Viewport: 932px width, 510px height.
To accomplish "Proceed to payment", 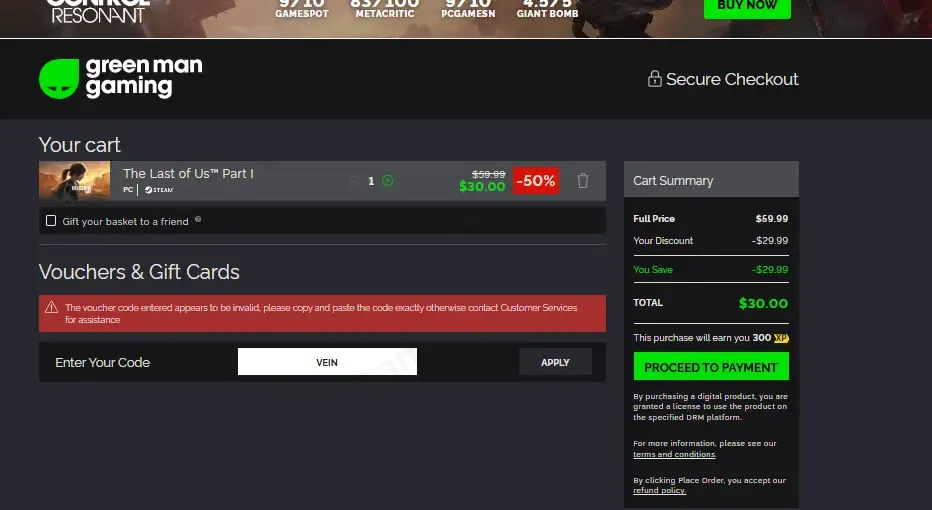I will [711, 367].
